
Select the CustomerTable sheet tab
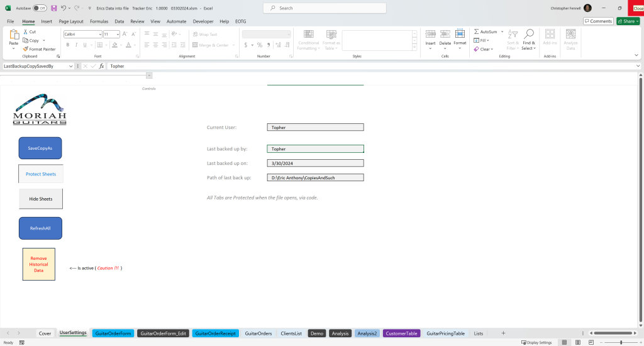pos(401,333)
